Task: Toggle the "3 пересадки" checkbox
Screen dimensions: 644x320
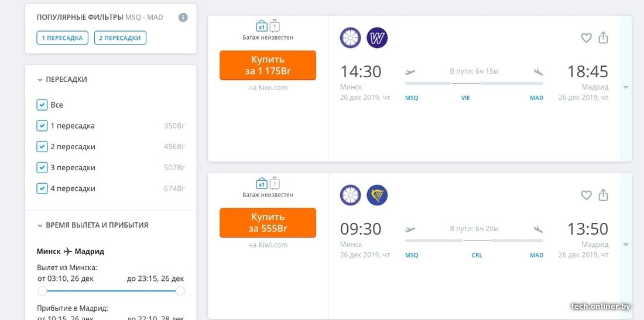Action: 42,168
